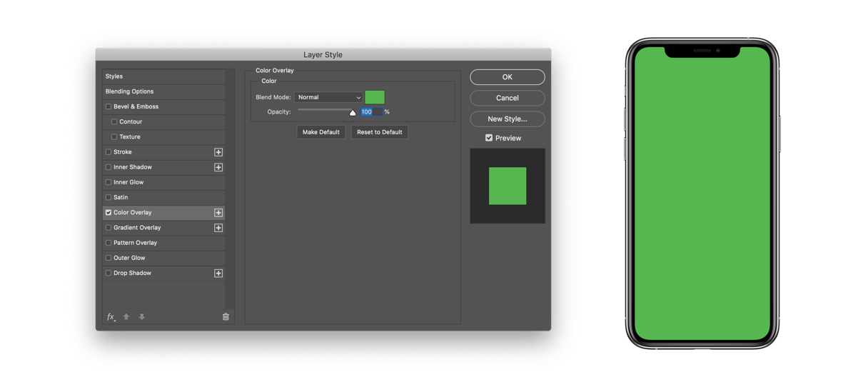Click the green style preview thumbnail
This screenshot has width=868, height=387.
pos(508,186)
